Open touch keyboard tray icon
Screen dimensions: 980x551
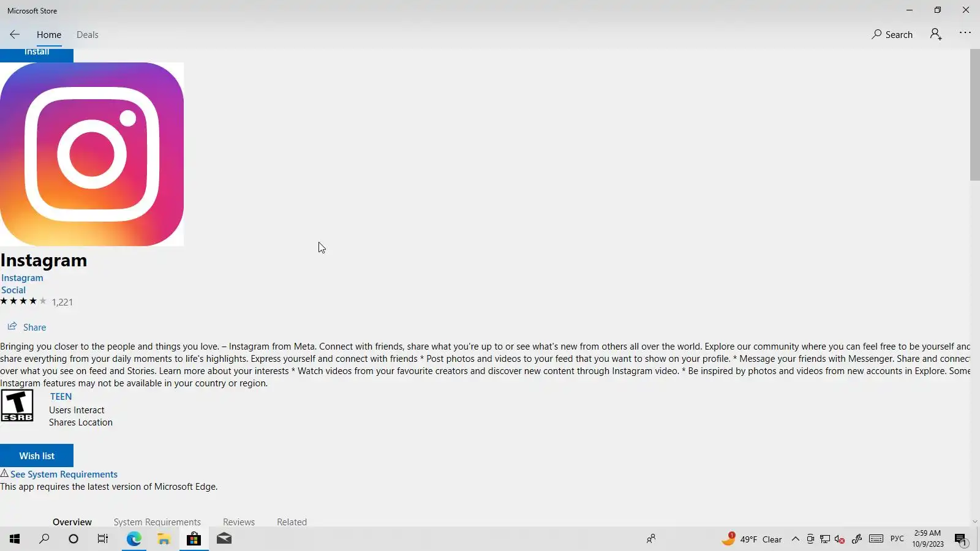click(x=876, y=539)
